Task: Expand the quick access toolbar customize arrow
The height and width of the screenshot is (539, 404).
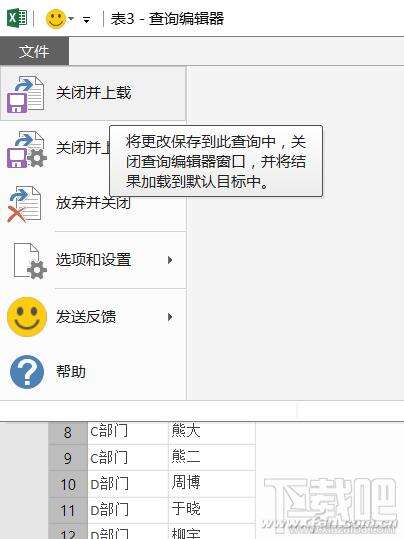Action: tap(86, 20)
